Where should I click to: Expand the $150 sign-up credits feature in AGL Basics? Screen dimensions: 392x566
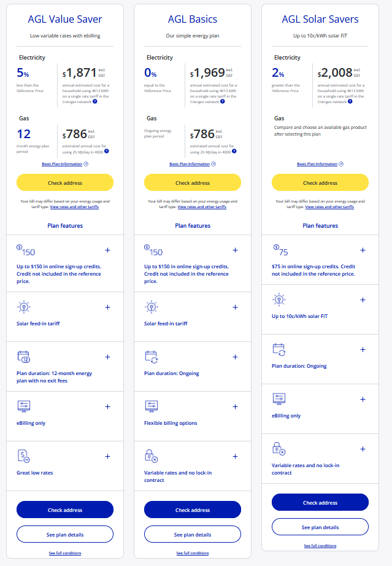point(235,250)
